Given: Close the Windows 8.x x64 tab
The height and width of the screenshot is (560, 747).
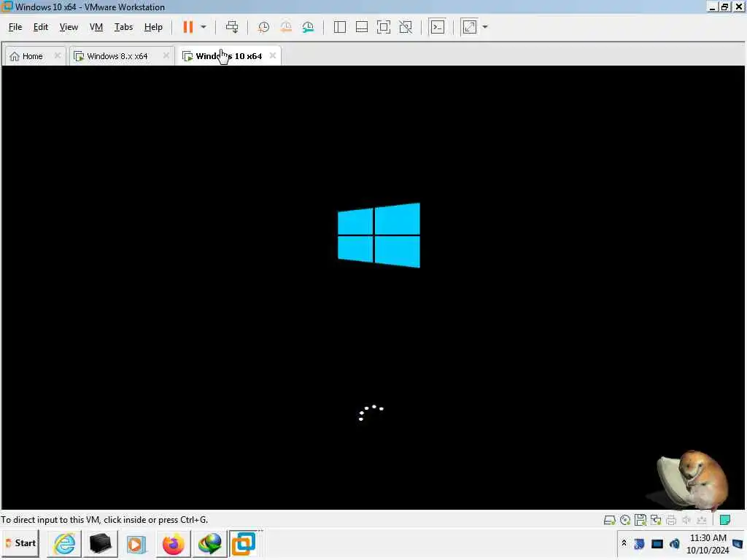Looking at the screenshot, I should tap(166, 55).
